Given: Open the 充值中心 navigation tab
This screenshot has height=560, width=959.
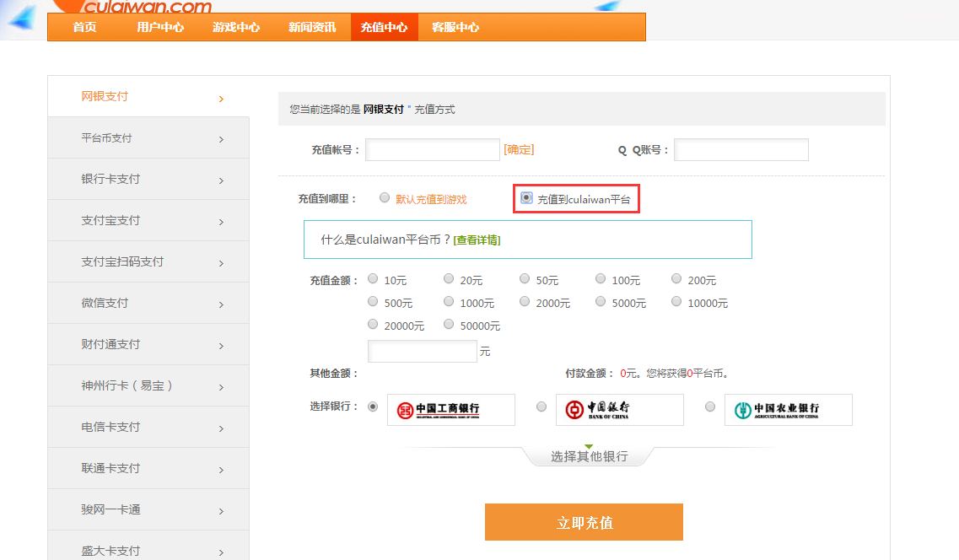Looking at the screenshot, I should tap(384, 27).
